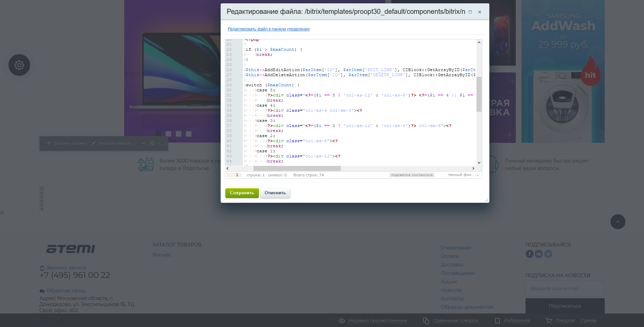
Task: Click the Отменить button
Action: pos(275,193)
